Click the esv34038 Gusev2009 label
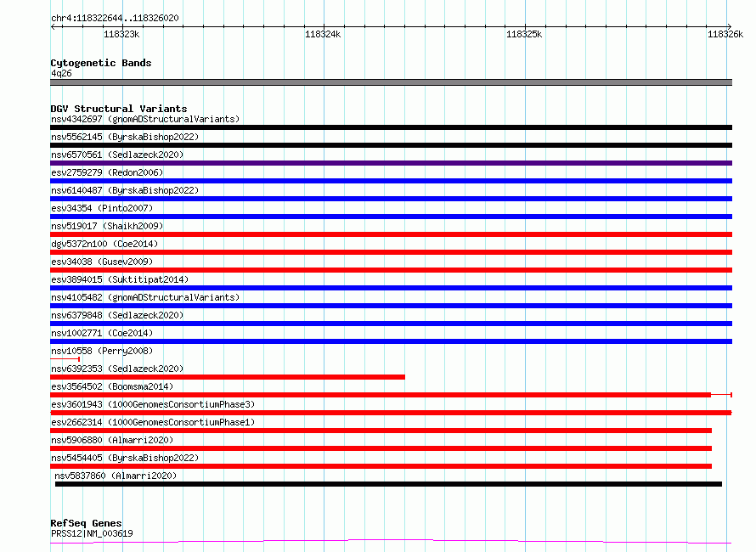 click(102, 262)
